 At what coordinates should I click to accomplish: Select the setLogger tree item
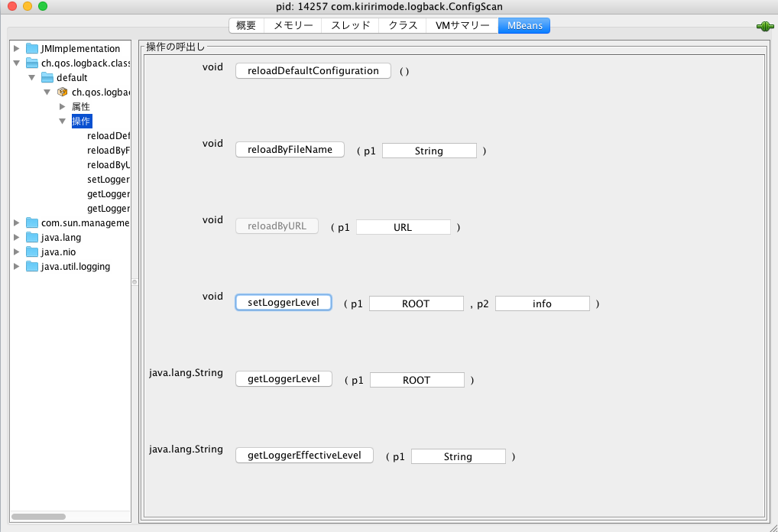point(109,179)
